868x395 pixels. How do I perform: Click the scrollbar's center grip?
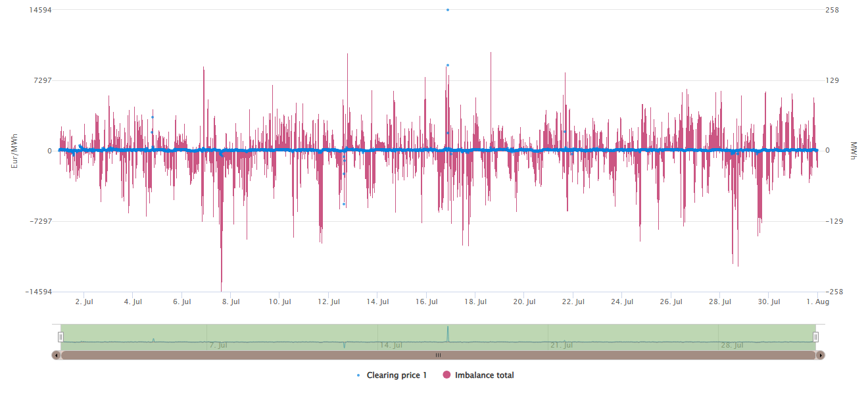pyautogui.click(x=438, y=355)
